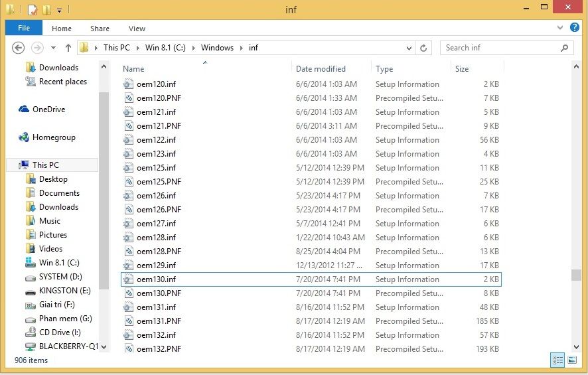
Task: Select the oem123.inf file name
Action: click(x=156, y=154)
